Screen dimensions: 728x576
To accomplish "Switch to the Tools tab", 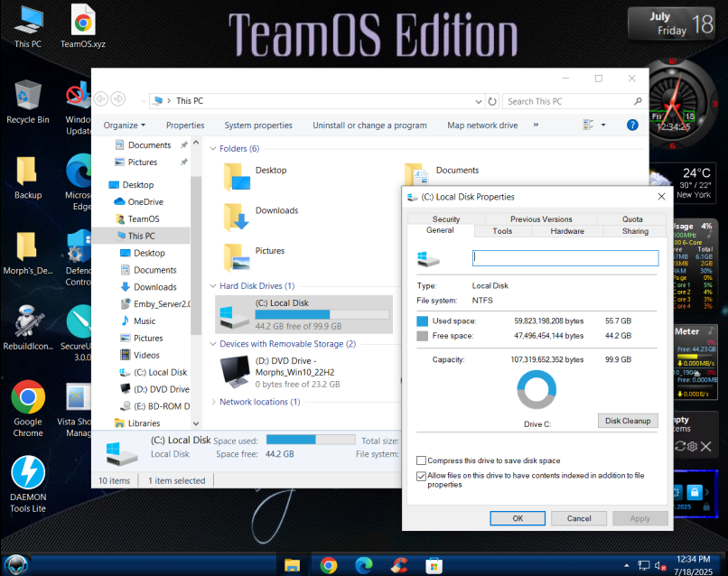I will coord(502,231).
